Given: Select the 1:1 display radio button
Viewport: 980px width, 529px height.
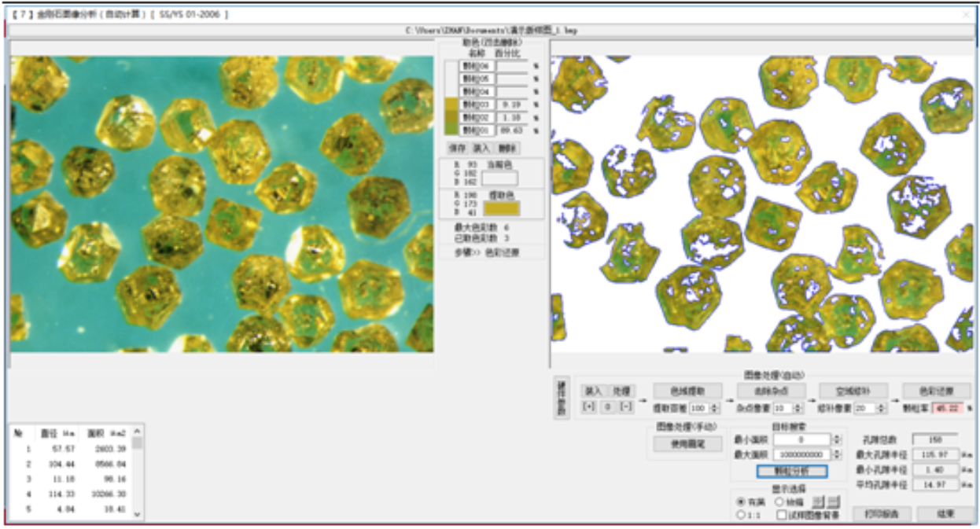Looking at the screenshot, I should point(741,515).
